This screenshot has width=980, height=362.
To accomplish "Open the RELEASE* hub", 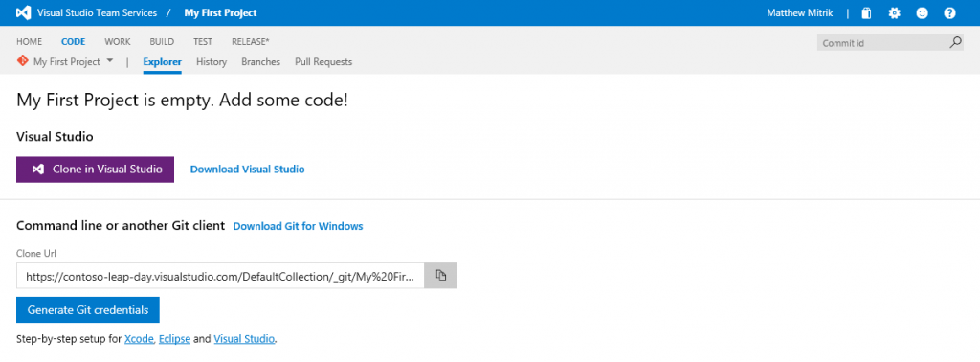I will (x=251, y=42).
